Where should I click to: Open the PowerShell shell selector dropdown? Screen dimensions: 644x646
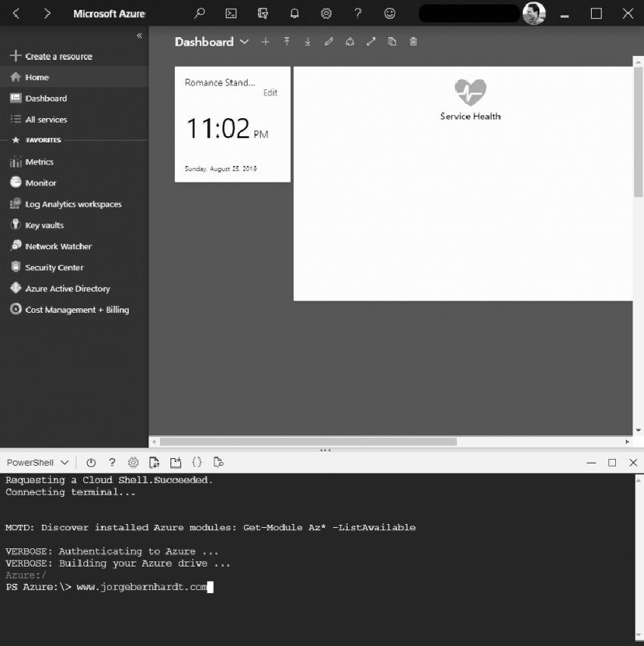coord(36,462)
